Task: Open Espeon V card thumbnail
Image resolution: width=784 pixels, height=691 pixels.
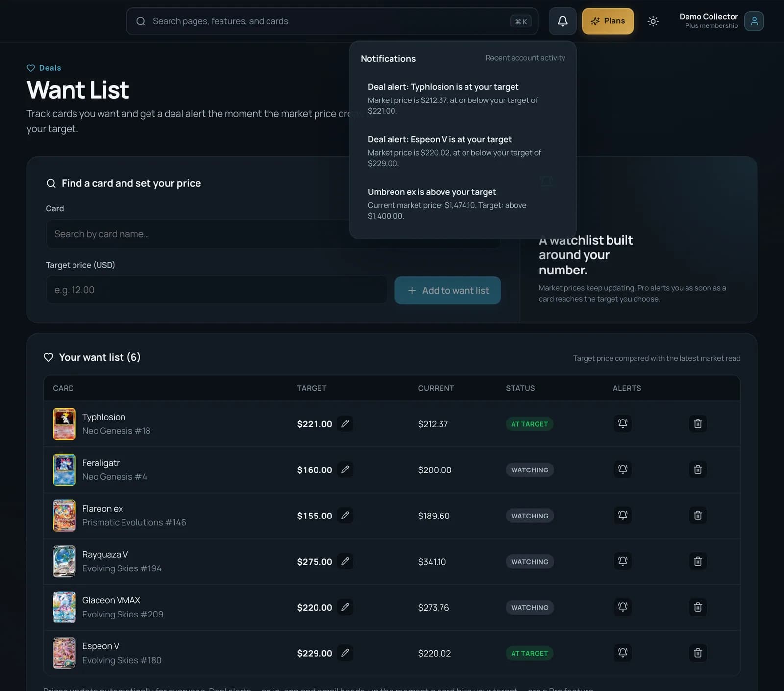Action: click(x=64, y=653)
